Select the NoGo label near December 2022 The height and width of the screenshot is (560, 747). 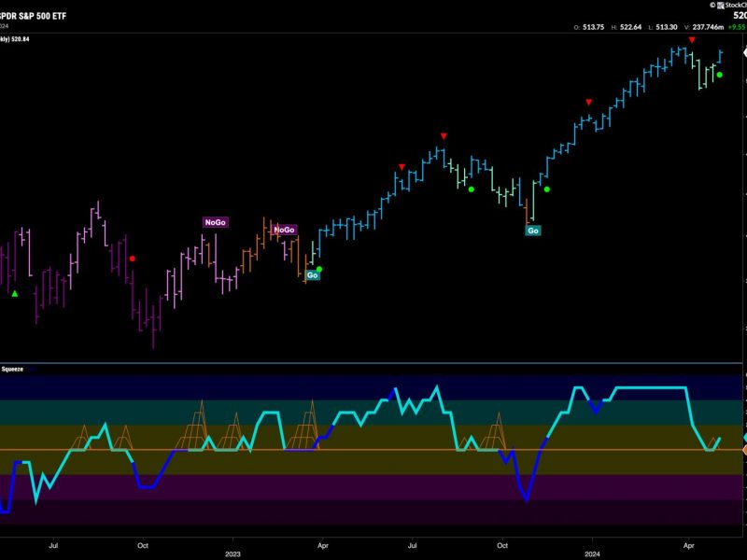tap(216, 222)
